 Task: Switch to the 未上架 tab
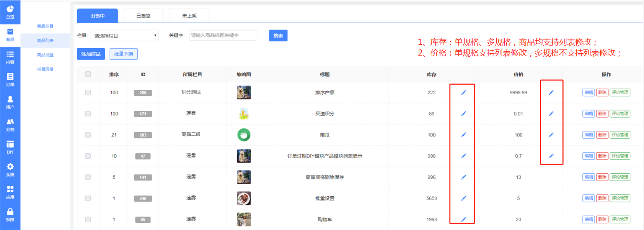[x=189, y=16]
